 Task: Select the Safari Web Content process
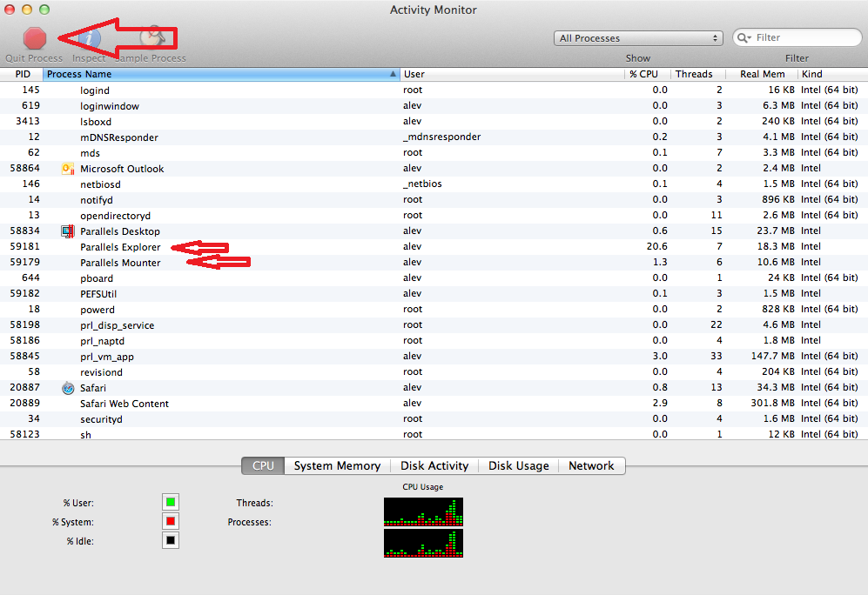click(124, 404)
